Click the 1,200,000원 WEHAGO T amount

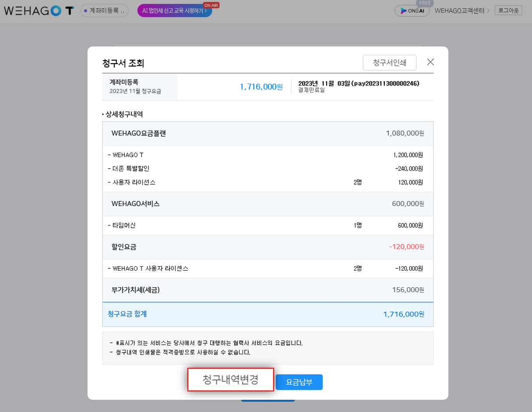[x=408, y=155]
